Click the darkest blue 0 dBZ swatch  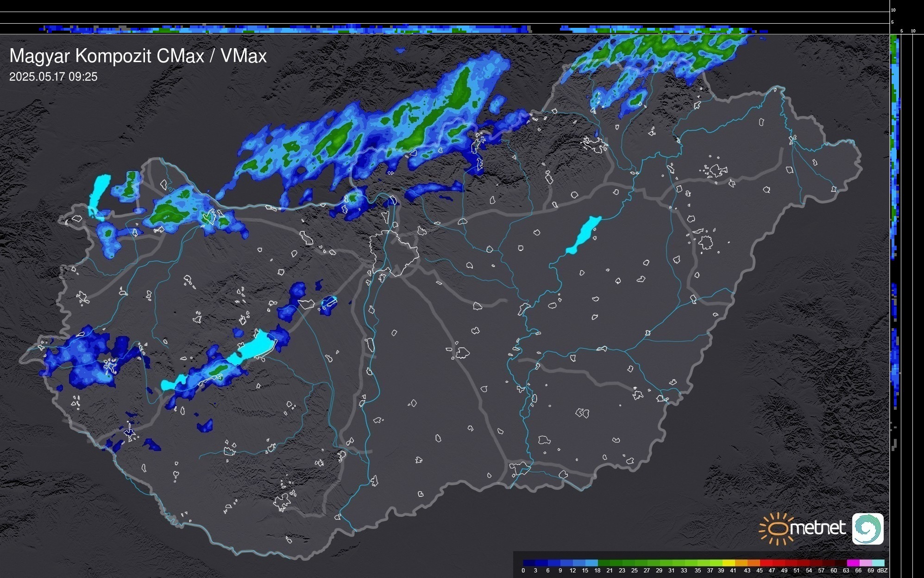click(x=529, y=563)
